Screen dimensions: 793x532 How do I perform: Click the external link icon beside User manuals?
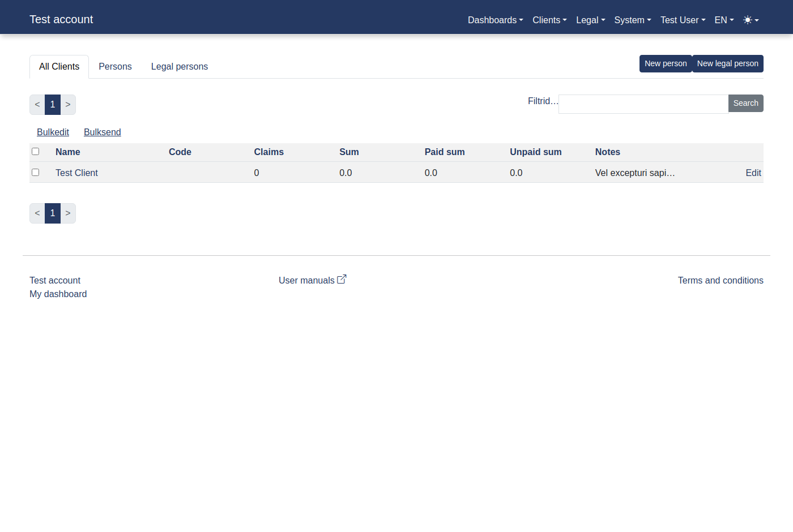coord(342,280)
